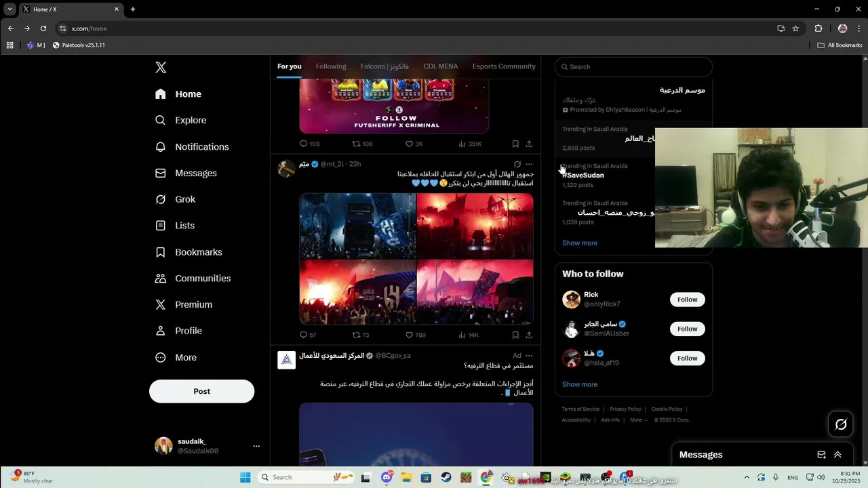The height and width of the screenshot is (488, 868).
Task: Open Notifications in the sidebar
Action: (x=192, y=147)
